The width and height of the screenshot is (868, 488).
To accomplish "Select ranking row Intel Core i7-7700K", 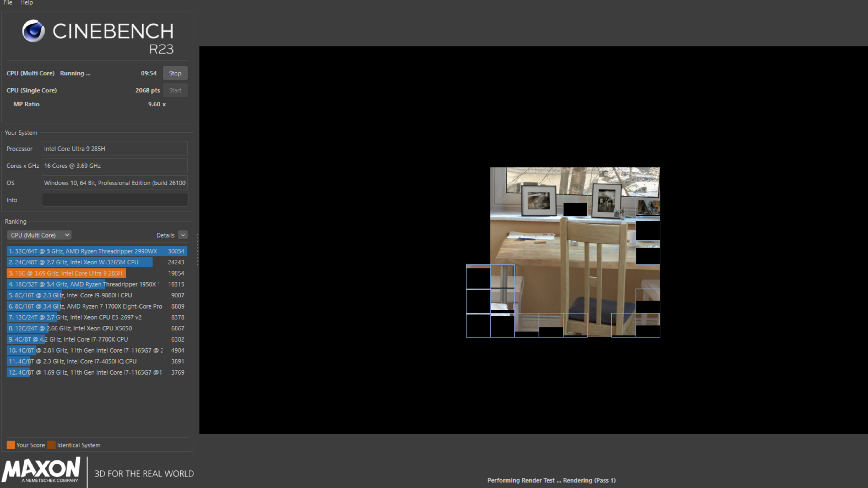I will point(97,339).
